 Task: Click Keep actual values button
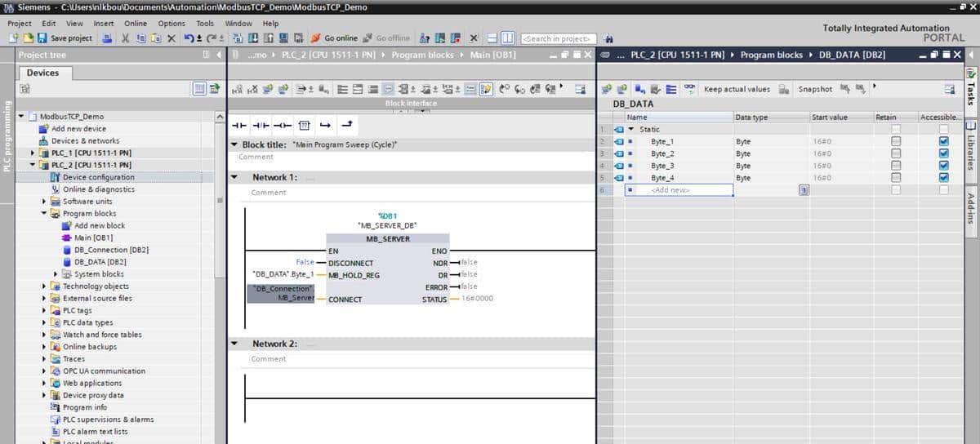point(737,89)
